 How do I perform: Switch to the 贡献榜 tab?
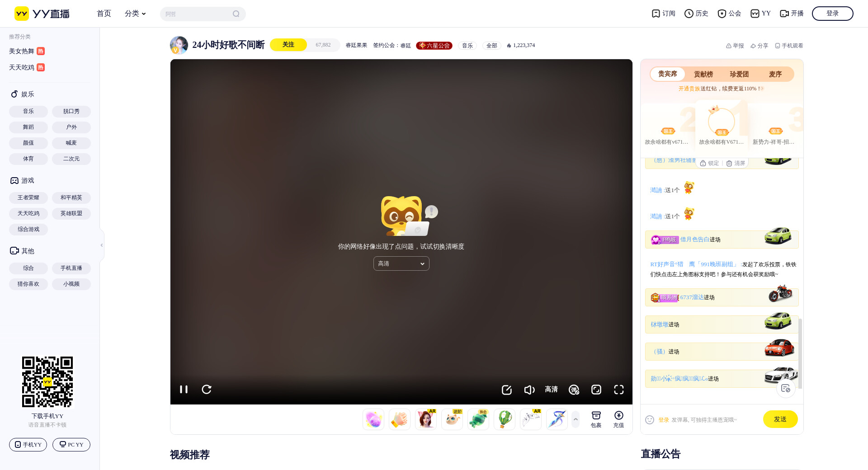703,74
